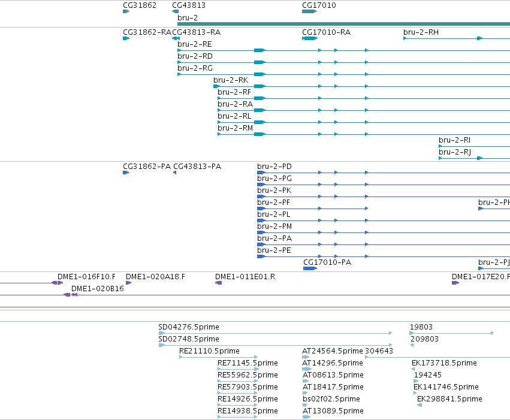Screen dimensions: 510x420
Task: Click the CG43813-PA protein label
Action: tap(197, 167)
